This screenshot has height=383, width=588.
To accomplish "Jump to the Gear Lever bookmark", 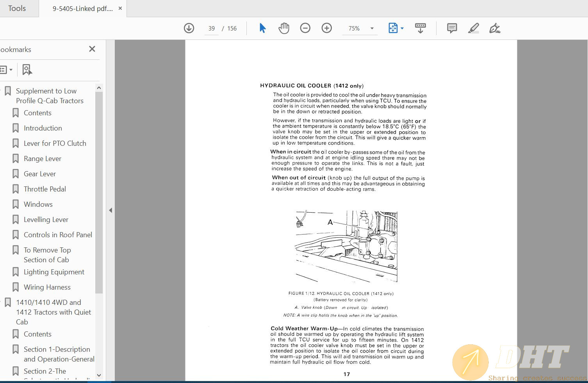I will (40, 174).
